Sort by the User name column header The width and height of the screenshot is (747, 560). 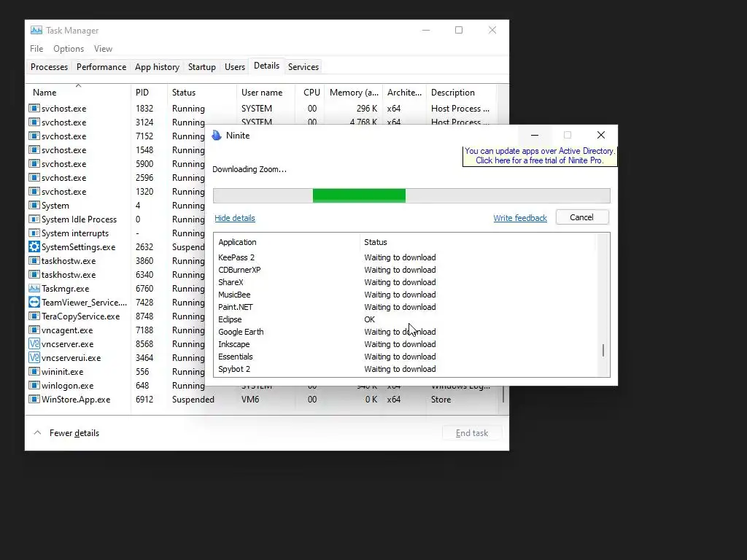pyautogui.click(x=266, y=93)
